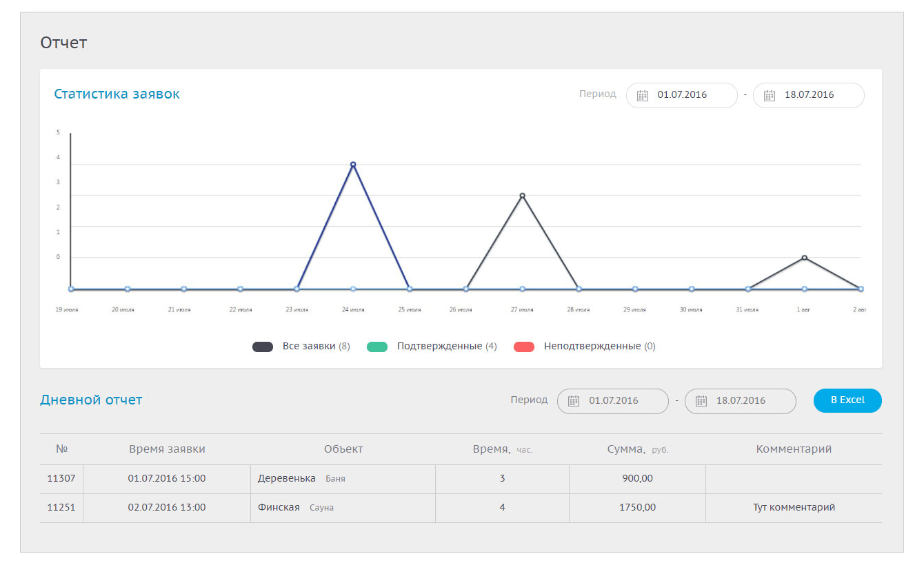Screen dimensions: 924x565
Task: Click the Тут комментарий cell
Action: 794,507
